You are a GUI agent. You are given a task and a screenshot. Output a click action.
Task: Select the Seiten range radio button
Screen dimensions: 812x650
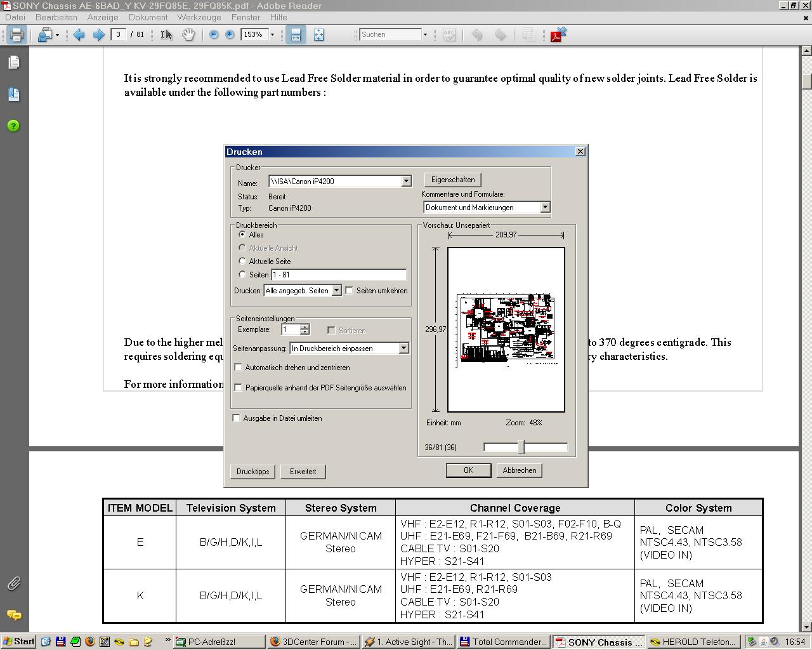[x=242, y=274]
